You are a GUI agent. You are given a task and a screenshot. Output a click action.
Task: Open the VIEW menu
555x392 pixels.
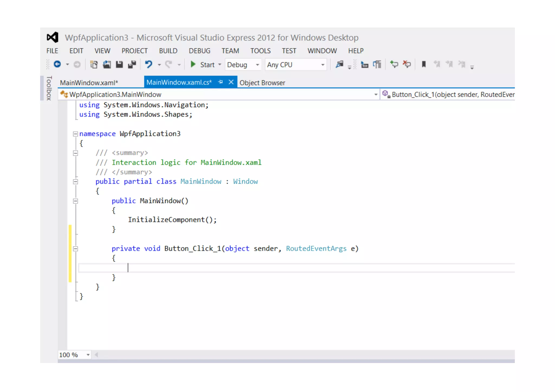pyautogui.click(x=102, y=51)
